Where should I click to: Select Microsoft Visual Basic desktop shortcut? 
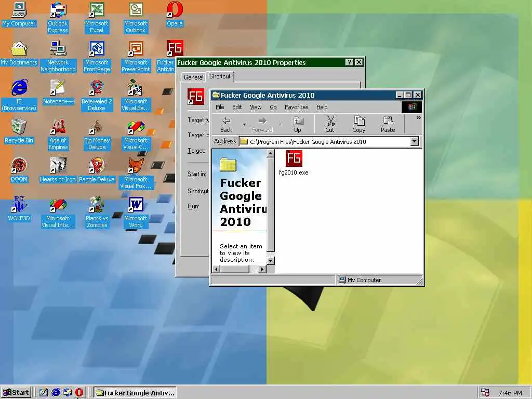click(136, 96)
